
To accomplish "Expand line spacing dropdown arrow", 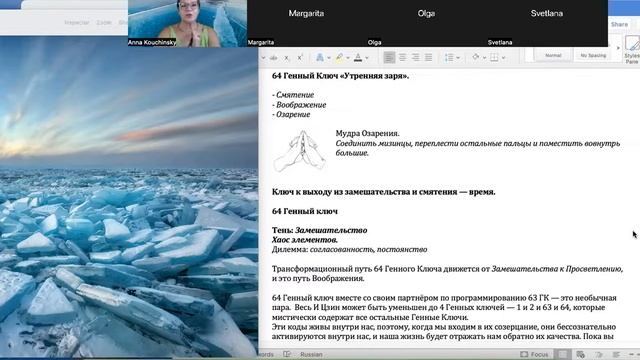I will (x=458, y=58).
